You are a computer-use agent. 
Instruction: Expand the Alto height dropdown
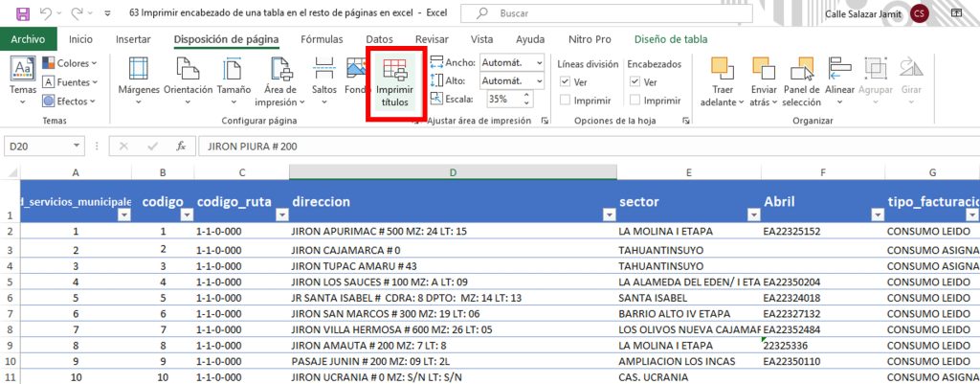(540, 81)
